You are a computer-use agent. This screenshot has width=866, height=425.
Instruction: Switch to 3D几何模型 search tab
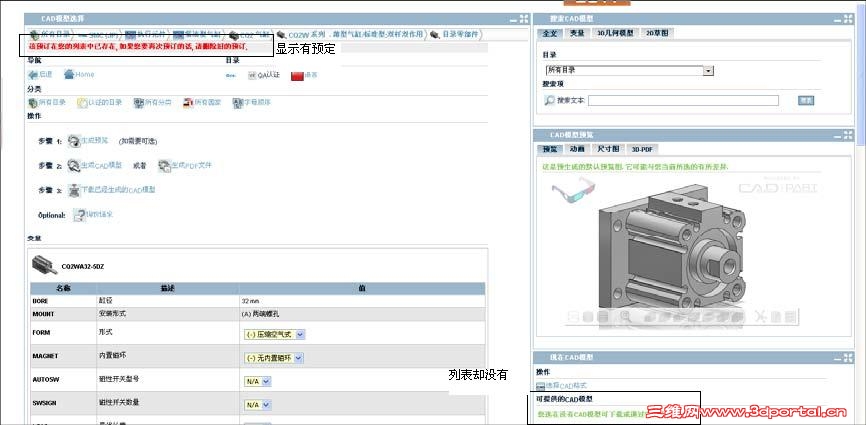coord(615,33)
